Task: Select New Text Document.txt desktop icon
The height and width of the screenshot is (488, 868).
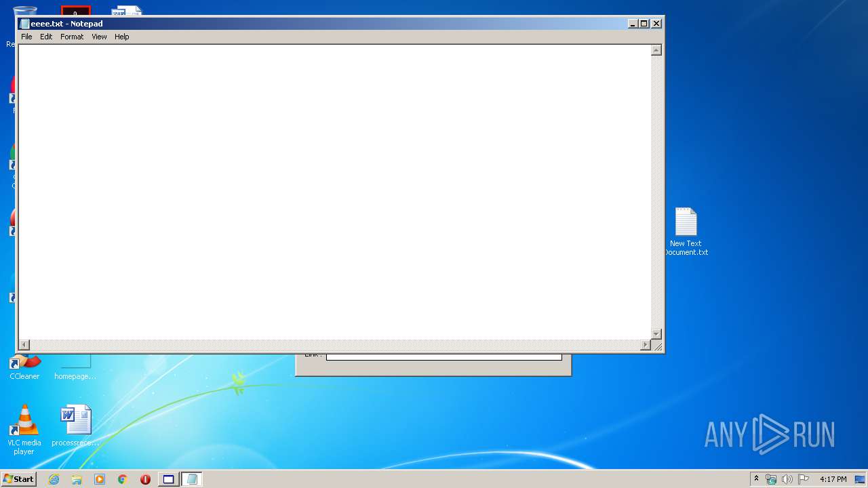Action: pos(686,232)
